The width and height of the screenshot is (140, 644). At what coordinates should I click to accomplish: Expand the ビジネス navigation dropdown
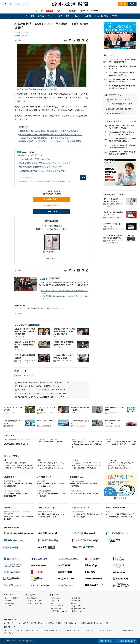click(42, 16)
